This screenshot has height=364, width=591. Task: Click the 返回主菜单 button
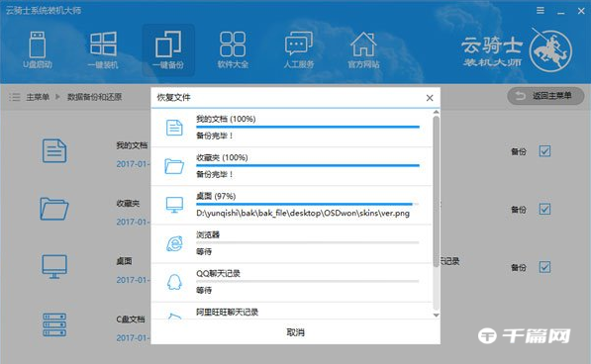click(x=545, y=96)
